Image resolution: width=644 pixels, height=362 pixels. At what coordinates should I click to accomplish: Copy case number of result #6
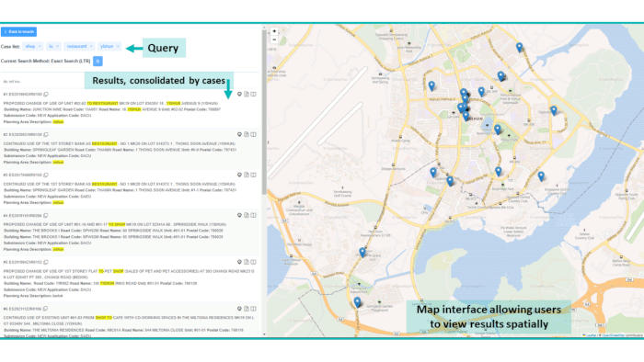45,309
